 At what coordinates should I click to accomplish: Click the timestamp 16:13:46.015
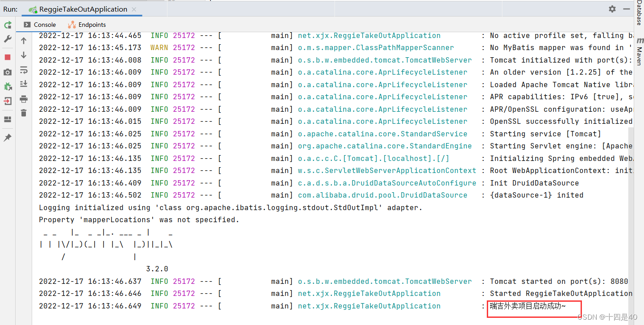pyautogui.click(x=115, y=122)
